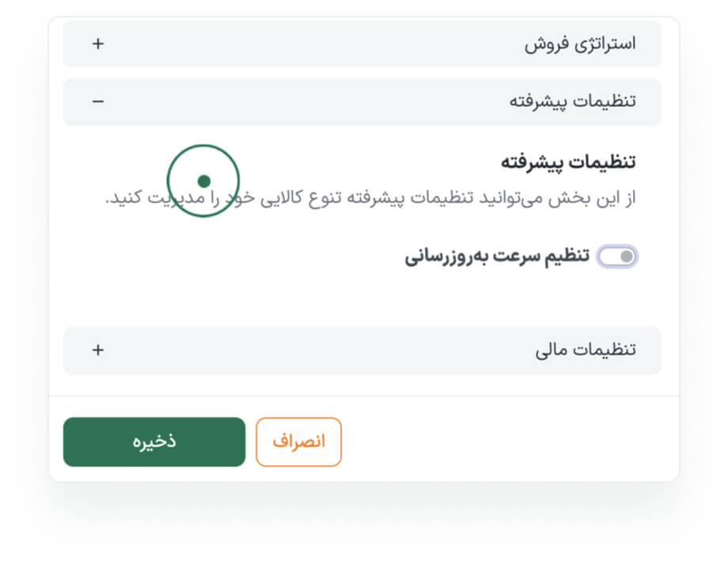Click the bold تنظیمات پیشرفته heading in the panel
The height and width of the screenshot is (562, 728).
pyautogui.click(x=568, y=162)
